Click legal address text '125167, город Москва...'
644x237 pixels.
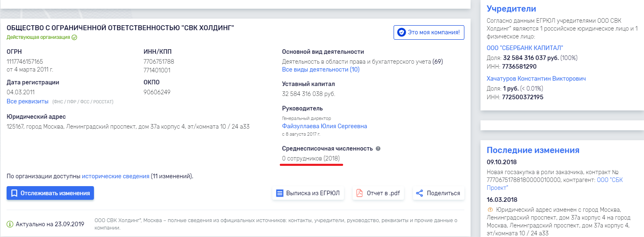pyautogui.click(x=128, y=127)
